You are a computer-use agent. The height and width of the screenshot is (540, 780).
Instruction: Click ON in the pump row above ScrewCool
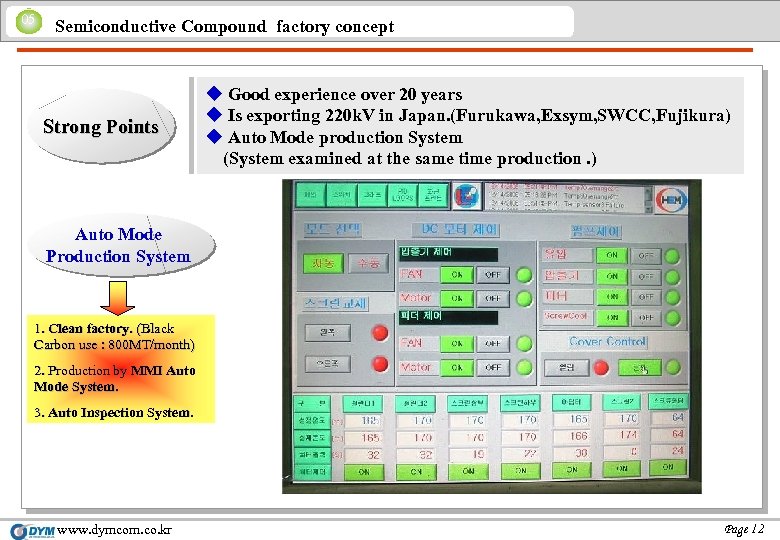coord(612,296)
